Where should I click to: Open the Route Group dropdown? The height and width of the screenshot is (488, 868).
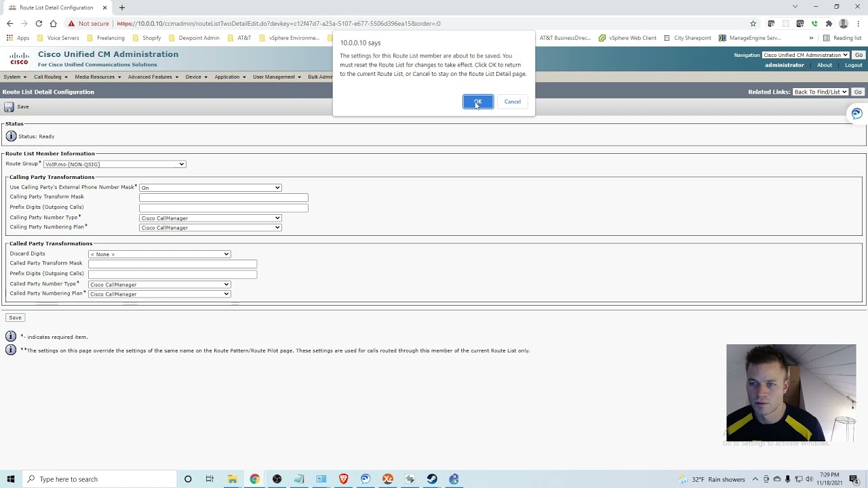click(115, 164)
